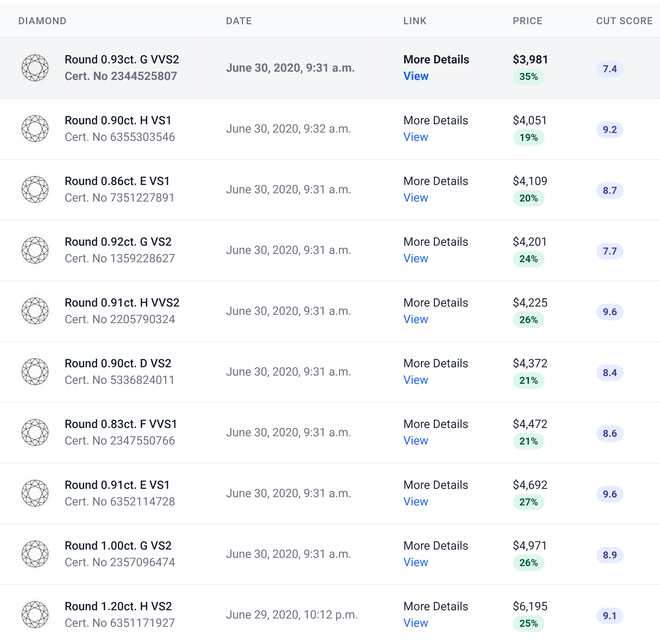The height and width of the screenshot is (644, 660).
Task: Click View link for Round 0.91ct E VS1
Action: tap(416, 502)
